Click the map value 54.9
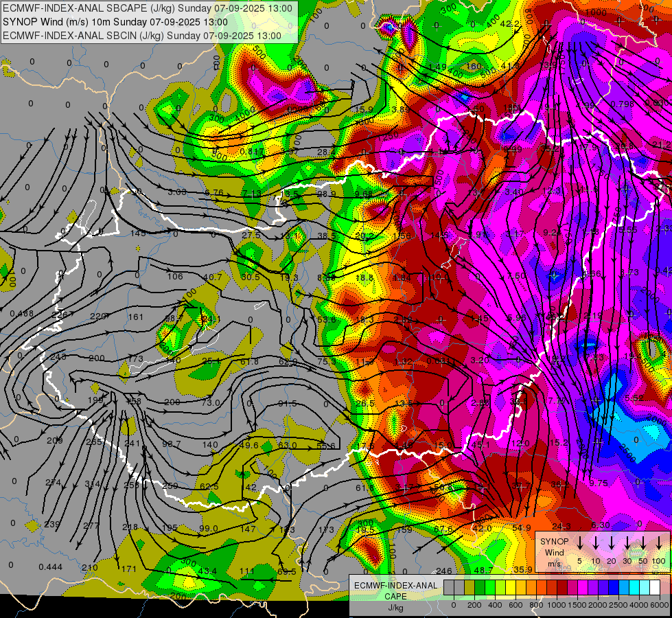 [x=522, y=527]
